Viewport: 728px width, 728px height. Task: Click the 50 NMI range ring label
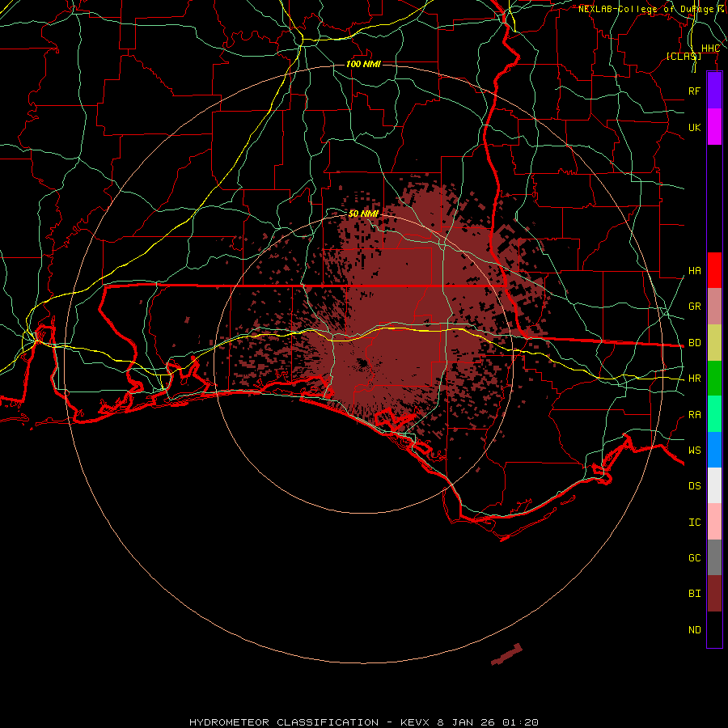tap(363, 214)
